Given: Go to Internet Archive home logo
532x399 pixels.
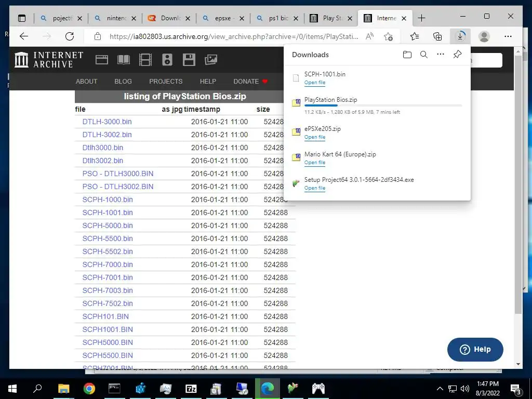Looking at the screenshot, I should (x=49, y=60).
